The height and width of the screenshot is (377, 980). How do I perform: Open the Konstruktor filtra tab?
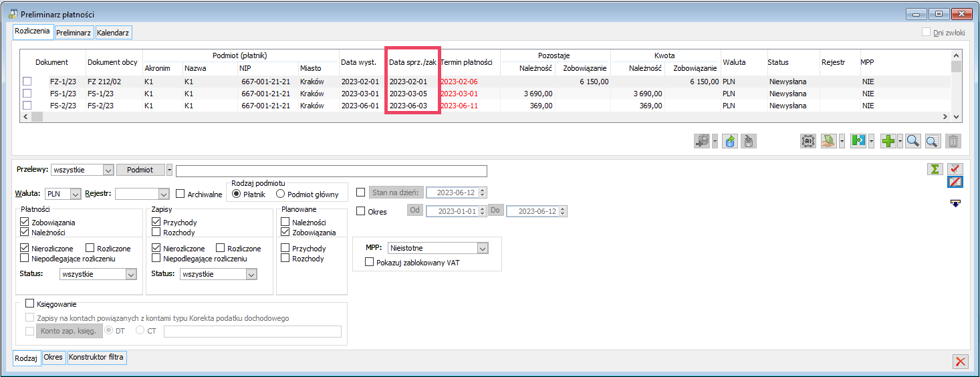click(97, 358)
